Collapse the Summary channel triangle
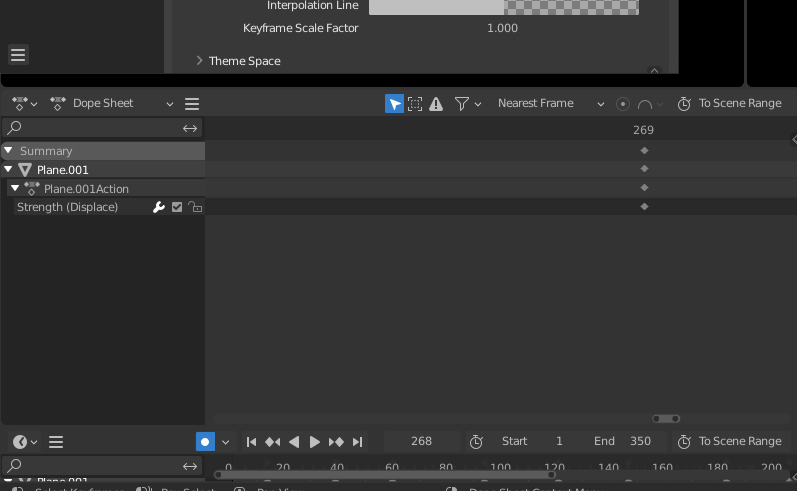The width and height of the screenshot is (797, 491). [x=8, y=150]
